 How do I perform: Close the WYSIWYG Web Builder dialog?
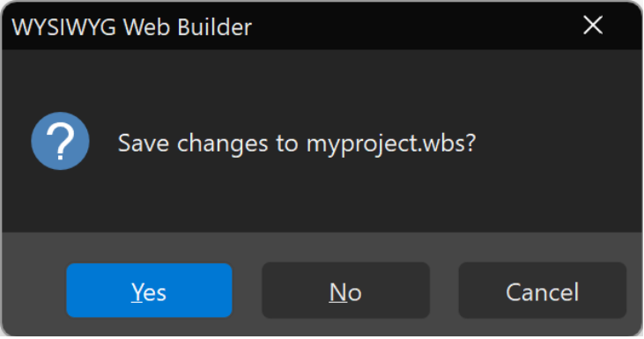(x=593, y=26)
